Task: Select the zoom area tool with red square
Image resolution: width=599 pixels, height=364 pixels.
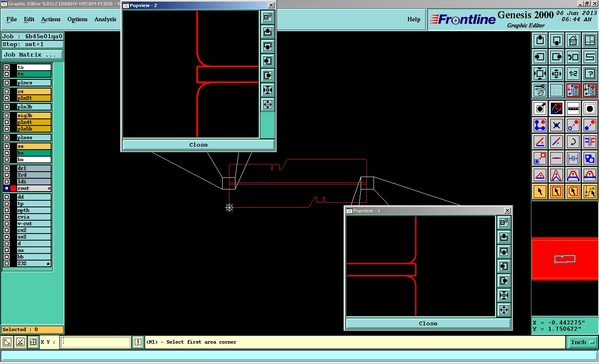Action: coord(557,108)
